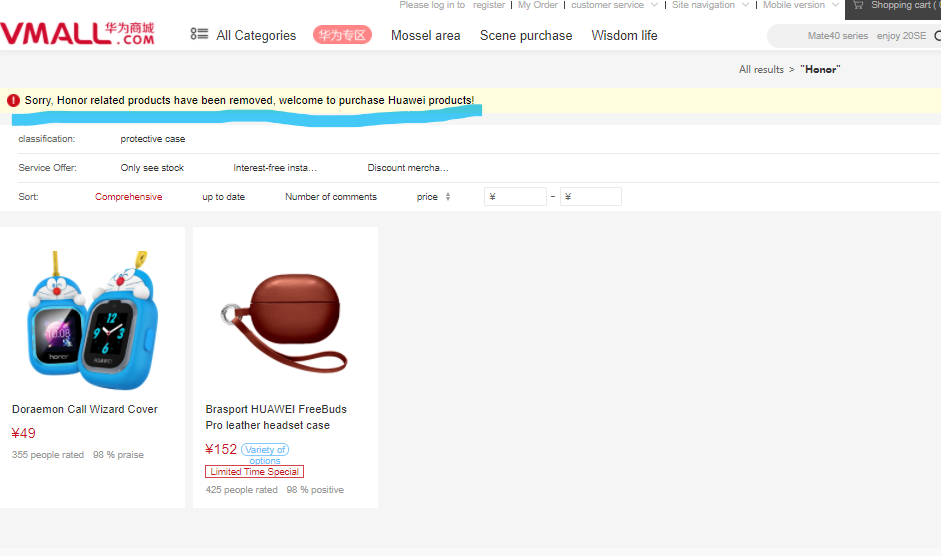
Task: Click the red error alert icon
Action: [13, 100]
